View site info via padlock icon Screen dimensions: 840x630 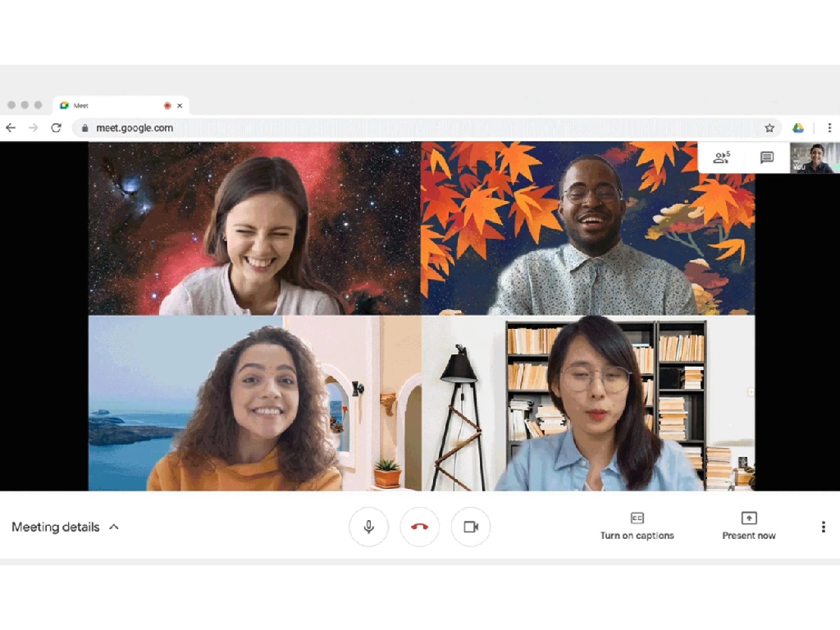pos(84,128)
